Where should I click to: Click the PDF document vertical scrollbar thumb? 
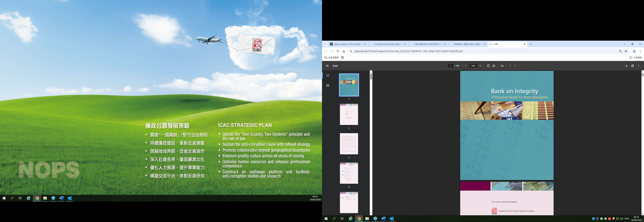(x=642, y=75)
